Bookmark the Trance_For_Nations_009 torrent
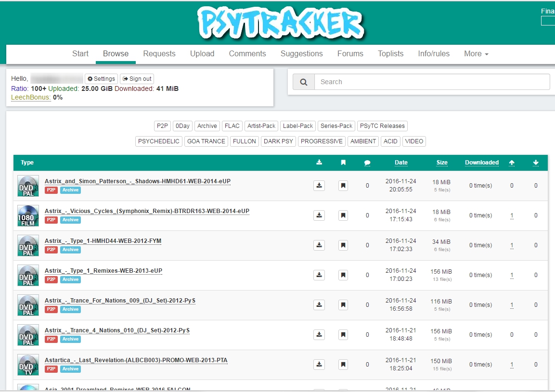This screenshot has height=392, width=555. click(343, 304)
